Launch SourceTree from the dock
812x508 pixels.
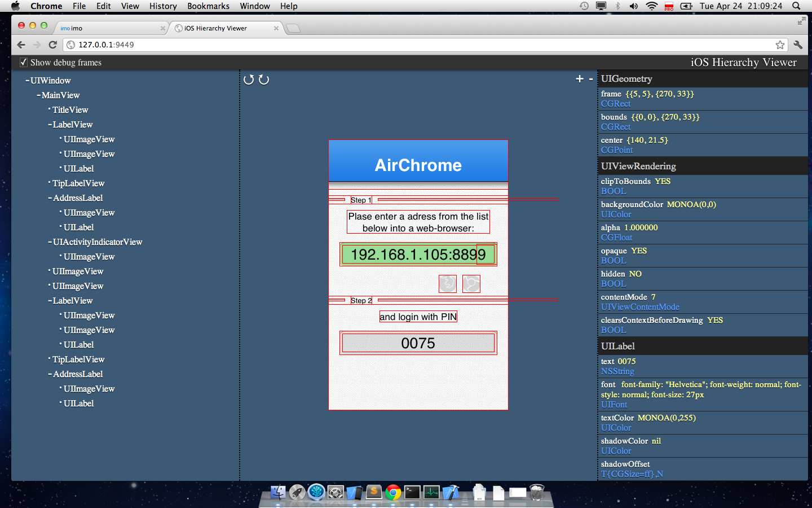[316, 492]
